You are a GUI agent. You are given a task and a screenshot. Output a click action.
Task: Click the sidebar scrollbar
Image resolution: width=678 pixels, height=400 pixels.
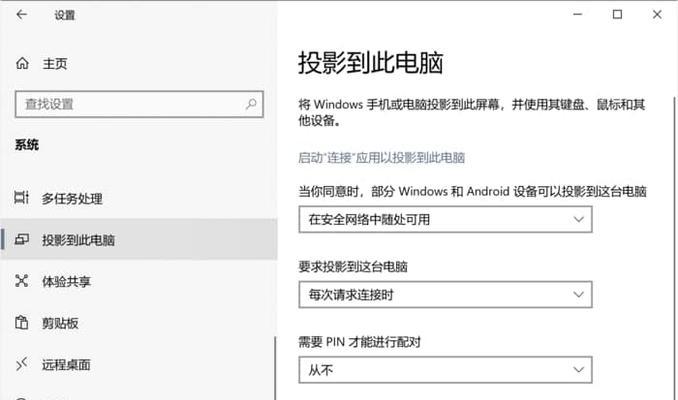(x=275, y=368)
